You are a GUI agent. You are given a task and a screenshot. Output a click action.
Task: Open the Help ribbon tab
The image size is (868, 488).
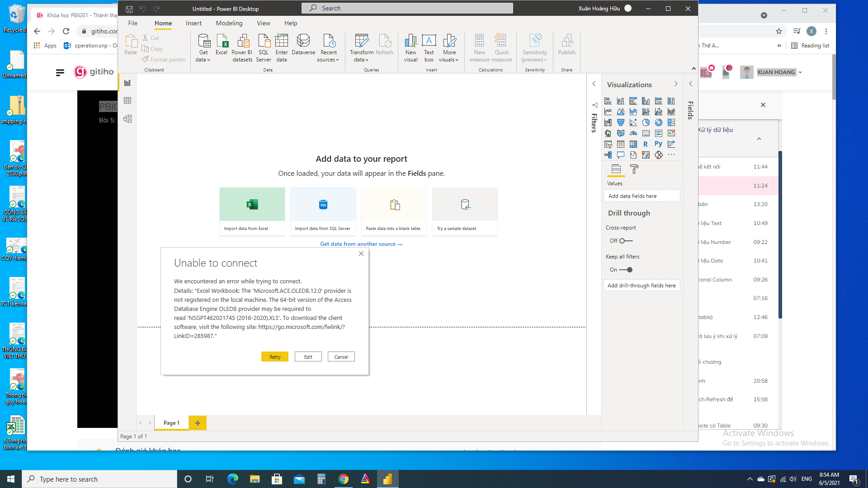291,23
